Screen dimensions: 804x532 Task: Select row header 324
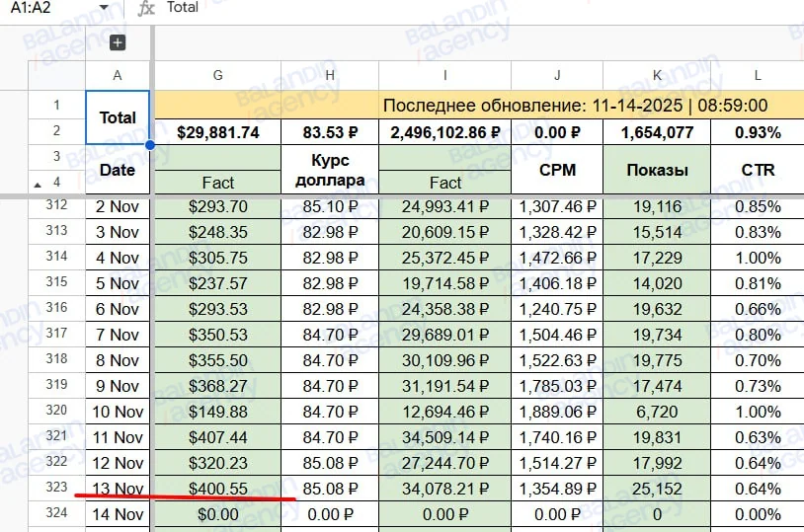pyautogui.click(x=56, y=513)
